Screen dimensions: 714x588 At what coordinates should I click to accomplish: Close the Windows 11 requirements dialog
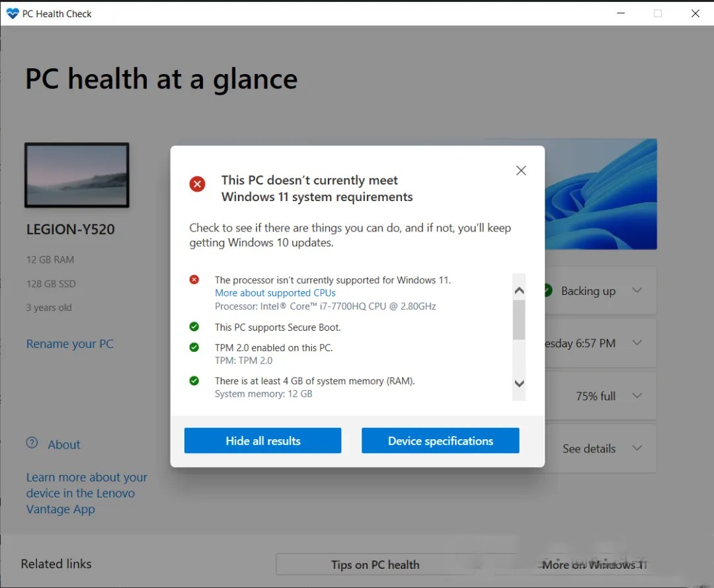[x=521, y=171]
